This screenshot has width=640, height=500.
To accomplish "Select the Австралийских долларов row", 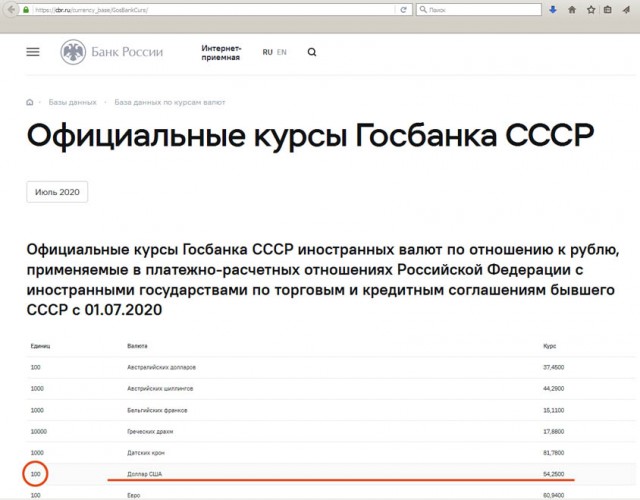I will tap(331, 367).
